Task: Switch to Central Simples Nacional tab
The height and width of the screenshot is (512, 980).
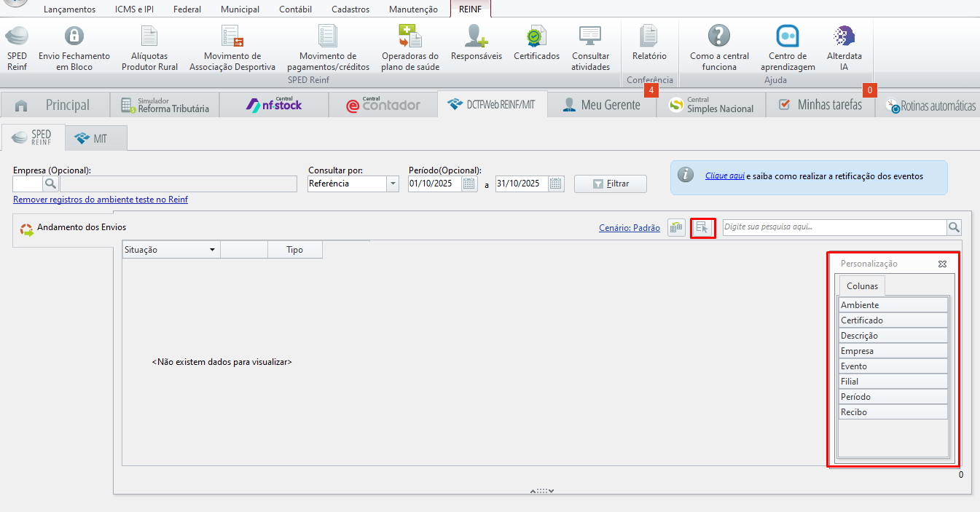Action: (710, 105)
